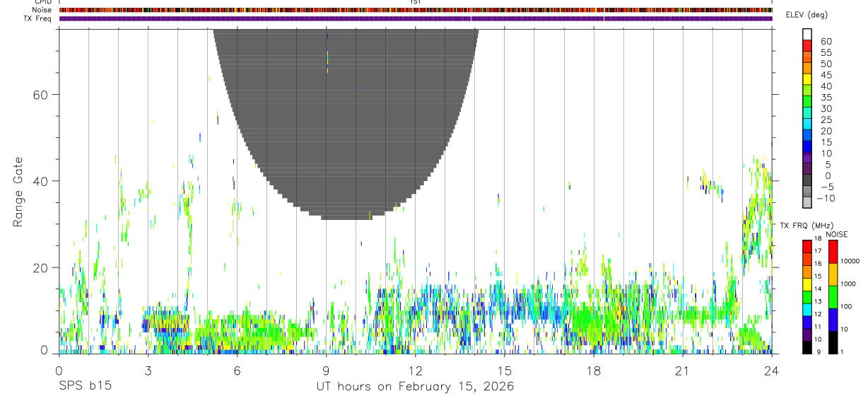The image size is (868, 401).
Task: Click the '-10' label on ELEV colorbar
Action: click(825, 199)
